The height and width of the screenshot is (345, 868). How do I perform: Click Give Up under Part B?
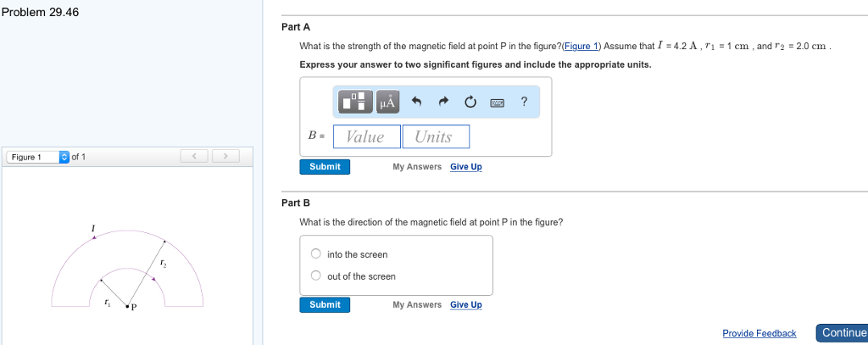click(x=466, y=304)
